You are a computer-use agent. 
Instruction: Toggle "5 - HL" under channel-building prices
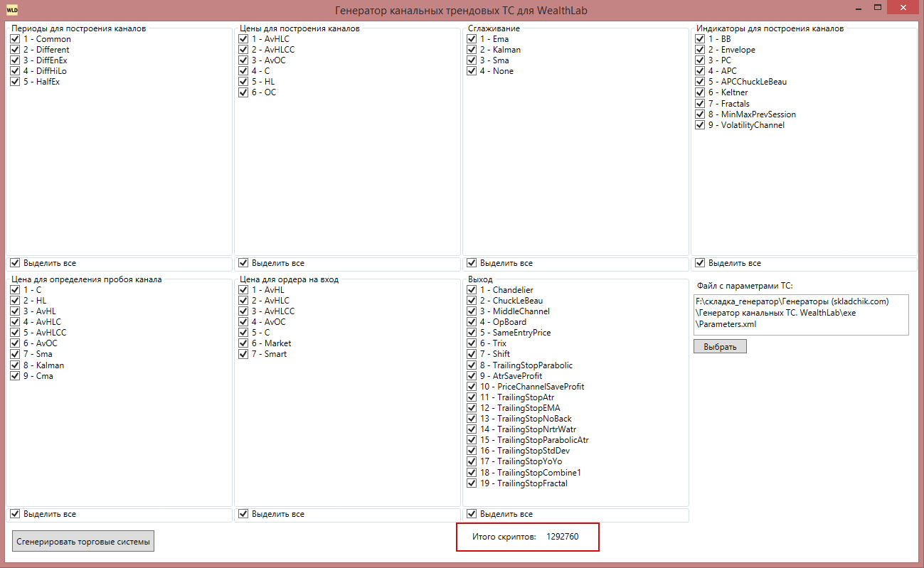243,82
